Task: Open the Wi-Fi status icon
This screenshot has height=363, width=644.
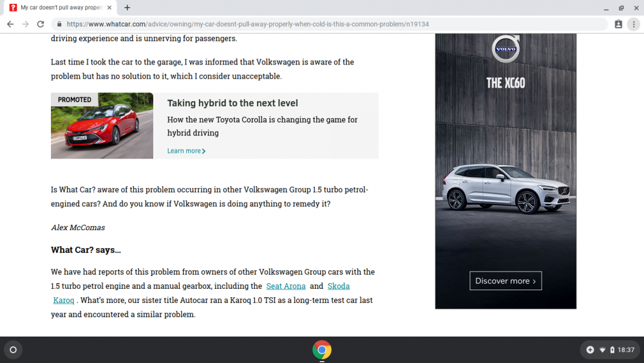Action: tap(603, 350)
